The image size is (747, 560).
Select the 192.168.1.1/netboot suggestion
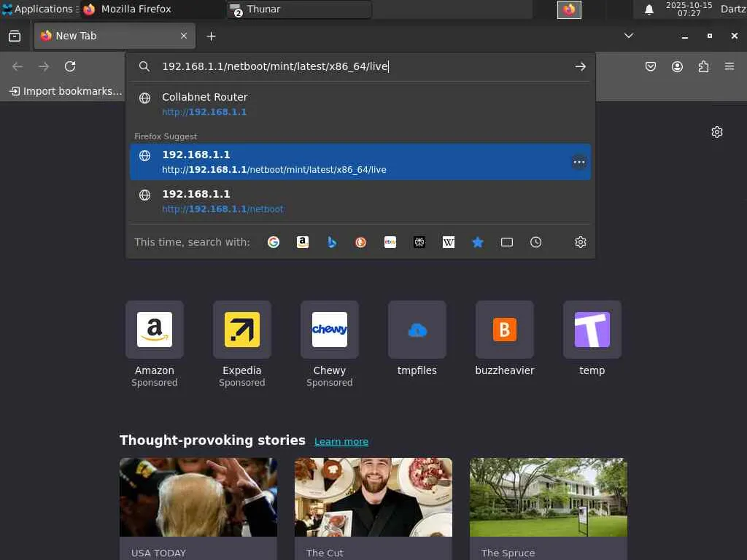[360, 201]
